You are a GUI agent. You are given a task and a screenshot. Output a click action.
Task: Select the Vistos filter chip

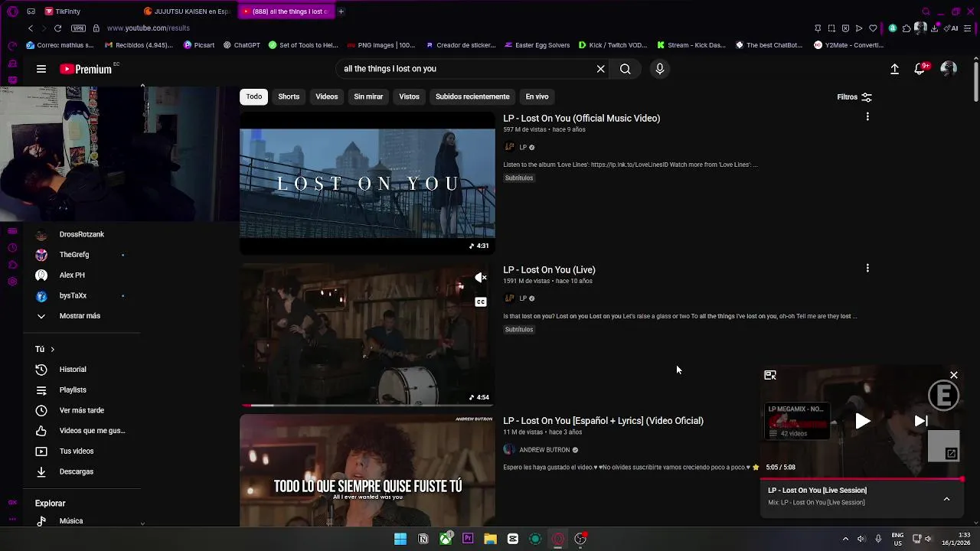pos(409,96)
